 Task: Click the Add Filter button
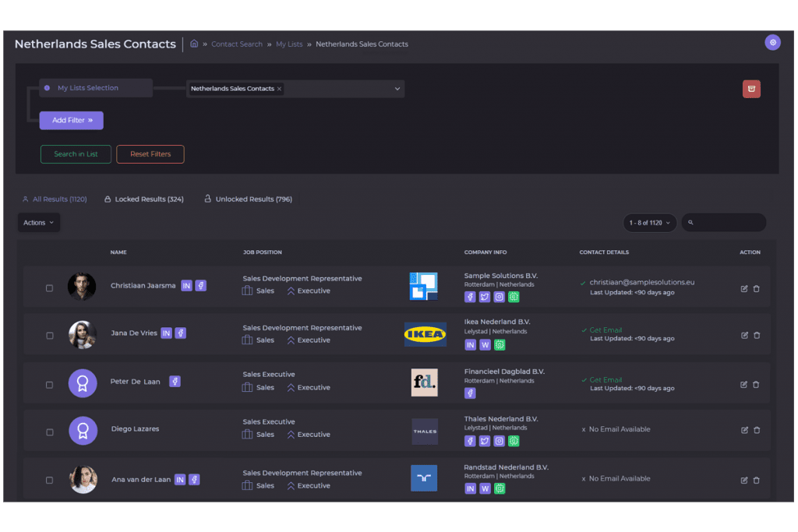click(x=72, y=121)
